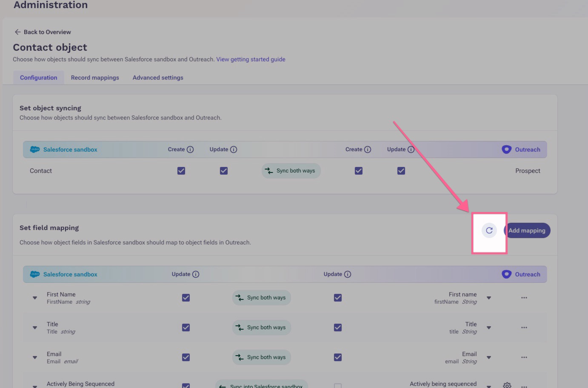588x388 pixels.
Task: Open Outreach firstName field dropdown
Action: 489,298
